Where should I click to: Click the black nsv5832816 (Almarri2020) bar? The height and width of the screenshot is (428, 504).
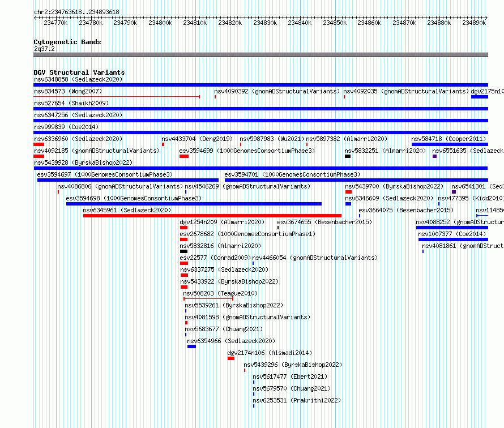click(x=183, y=251)
